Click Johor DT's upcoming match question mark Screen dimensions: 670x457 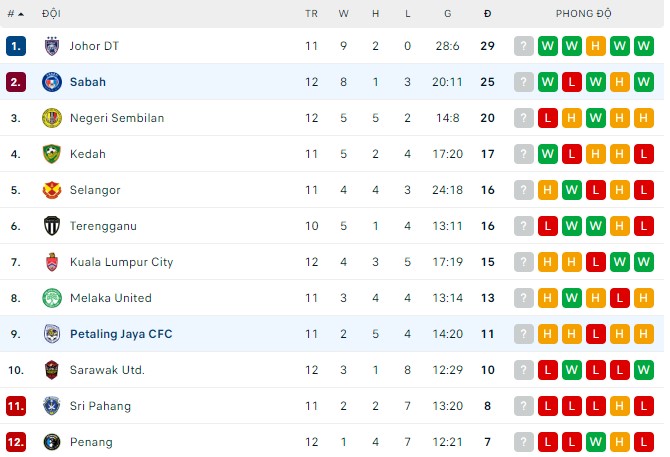pyautogui.click(x=524, y=46)
